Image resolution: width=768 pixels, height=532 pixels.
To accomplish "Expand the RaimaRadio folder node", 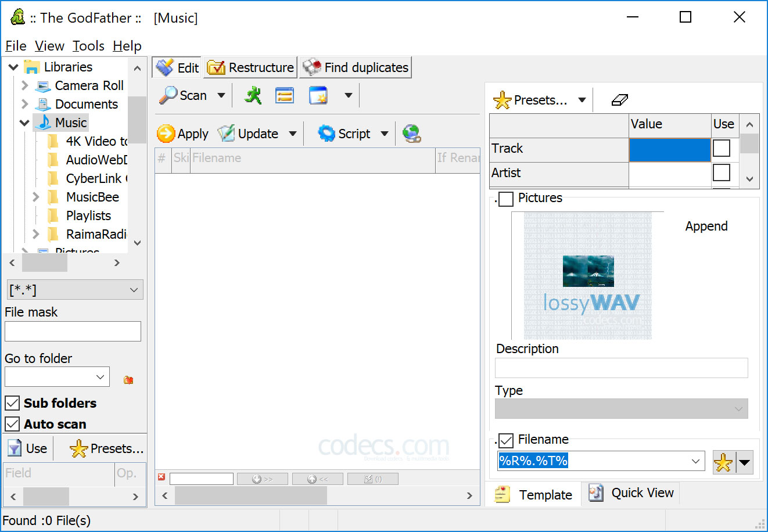I will tap(35, 234).
